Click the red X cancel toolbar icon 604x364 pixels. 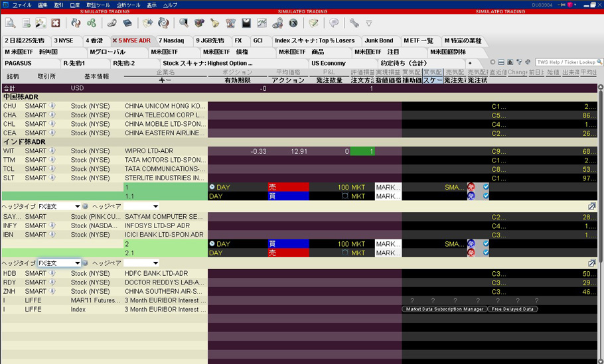(x=56, y=23)
